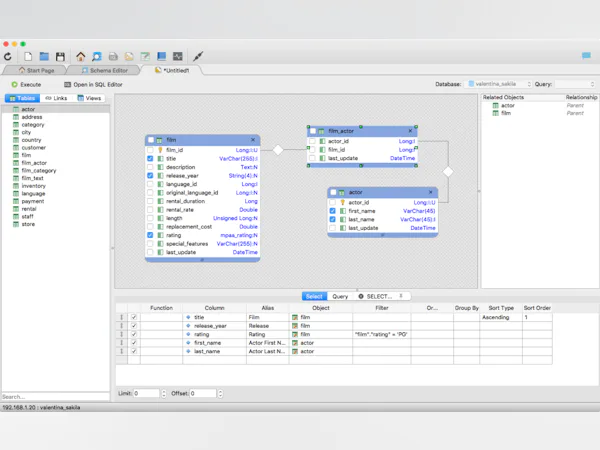Go to Start Page via the house icon
The image size is (600, 450).
[81, 57]
